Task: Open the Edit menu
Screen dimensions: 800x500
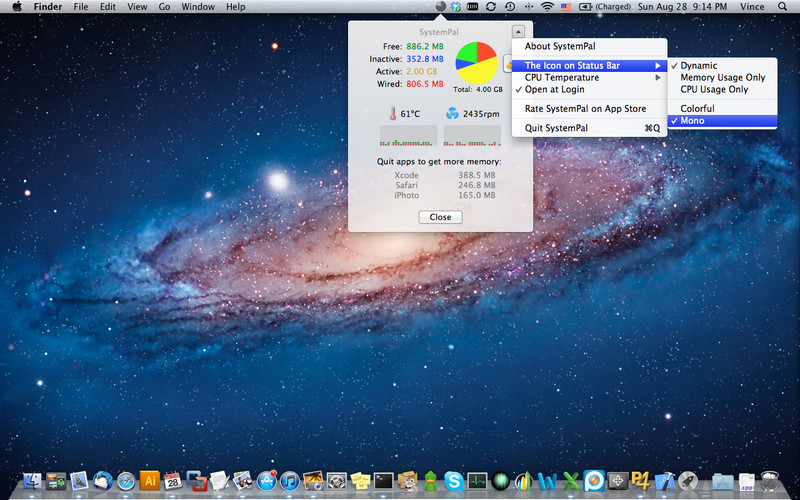Action: point(108,7)
